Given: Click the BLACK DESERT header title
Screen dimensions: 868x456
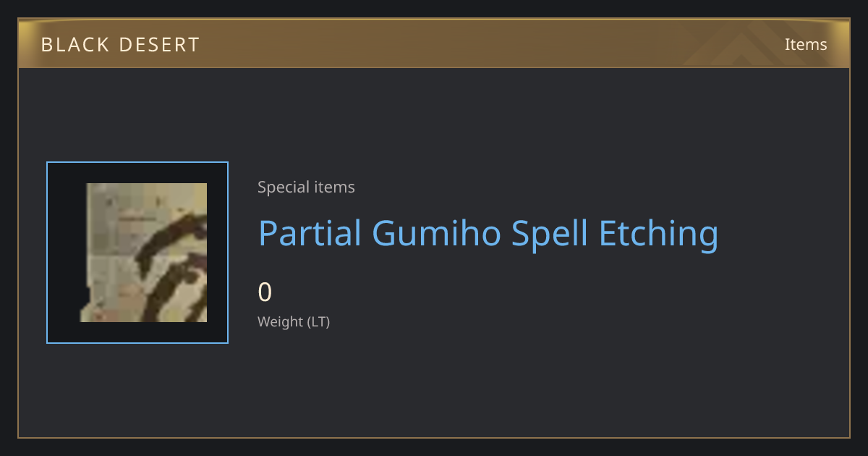Looking at the screenshot, I should pyautogui.click(x=120, y=45).
